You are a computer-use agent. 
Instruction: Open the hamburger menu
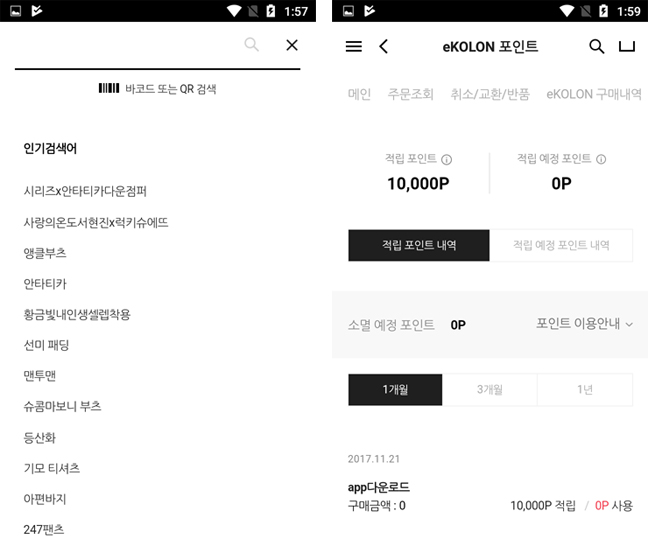pyautogui.click(x=354, y=46)
